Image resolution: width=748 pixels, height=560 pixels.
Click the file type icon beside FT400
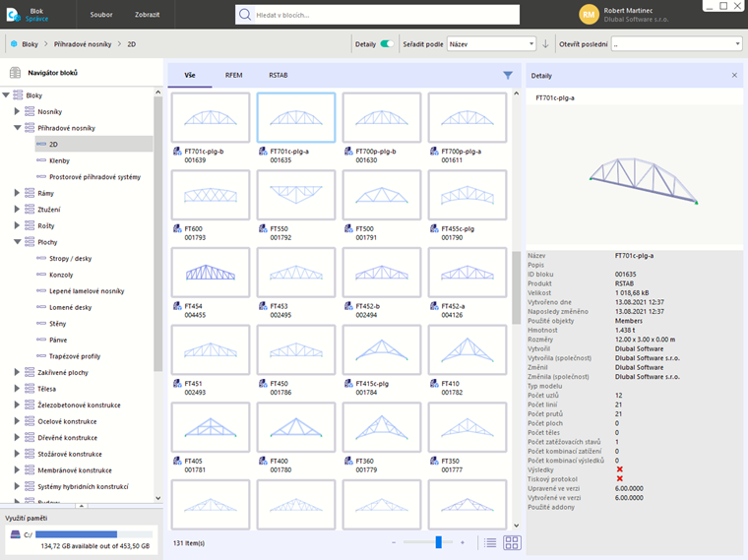click(263, 461)
